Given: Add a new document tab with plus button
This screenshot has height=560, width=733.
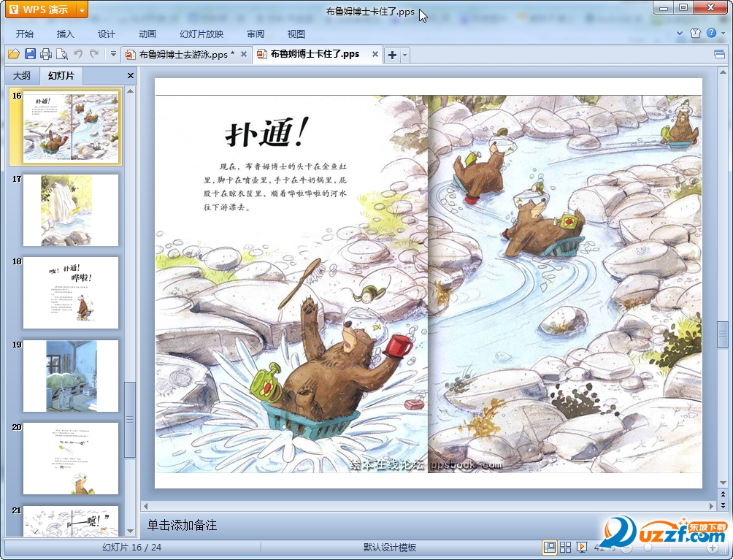Looking at the screenshot, I should [x=392, y=55].
